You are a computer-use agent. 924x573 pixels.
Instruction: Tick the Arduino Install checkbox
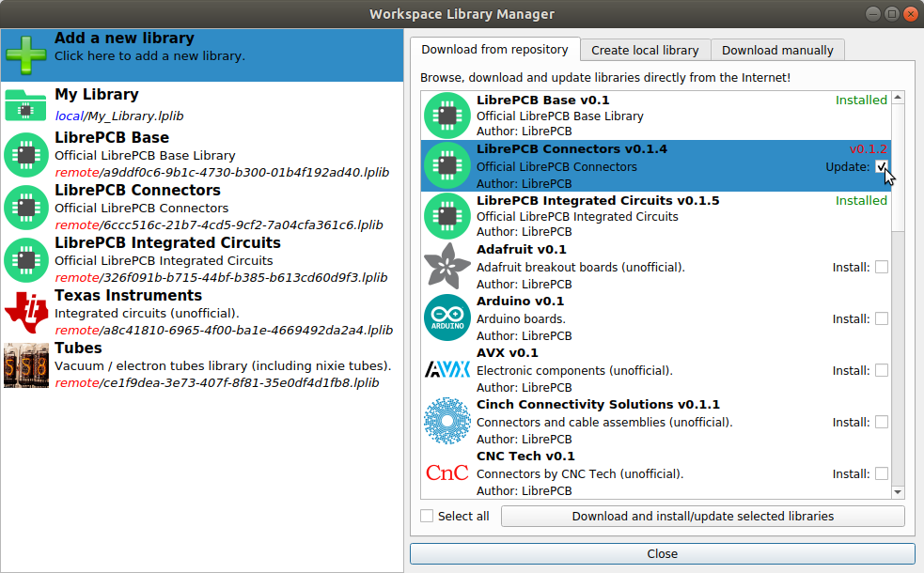(882, 318)
